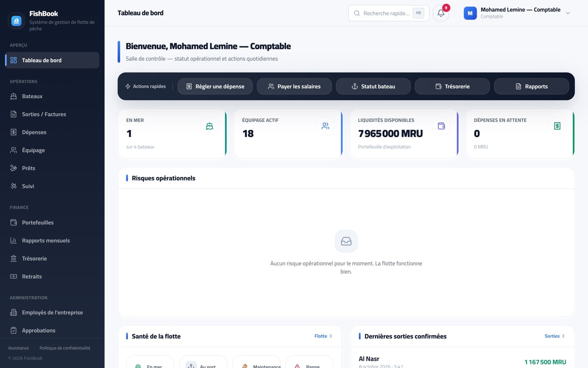Click the wallet icon in Liquidités Disponibles card

(441, 126)
